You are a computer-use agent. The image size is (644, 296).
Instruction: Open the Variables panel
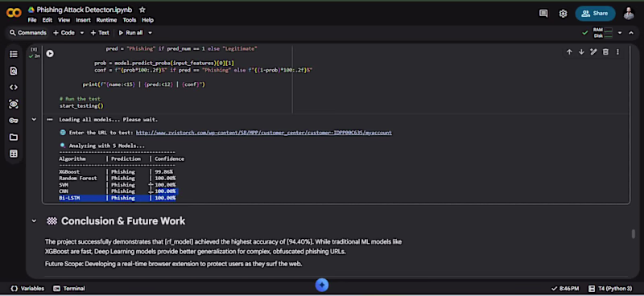pyautogui.click(x=27, y=289)
